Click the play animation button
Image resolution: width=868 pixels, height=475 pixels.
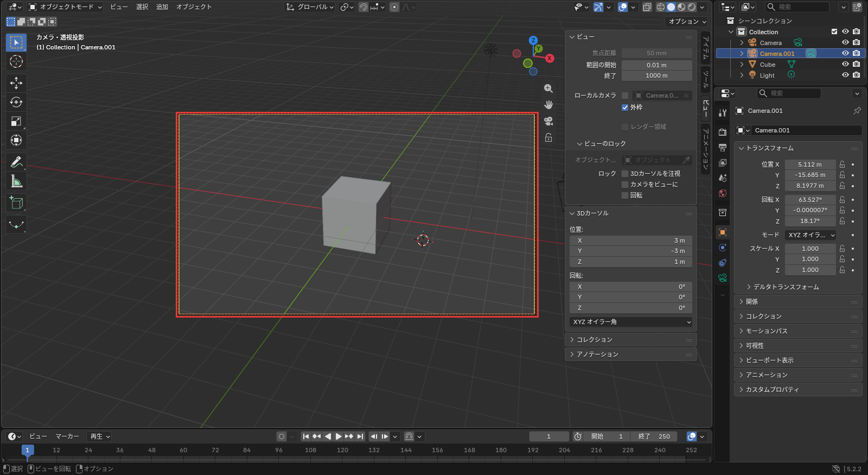(x=339, y=436)
